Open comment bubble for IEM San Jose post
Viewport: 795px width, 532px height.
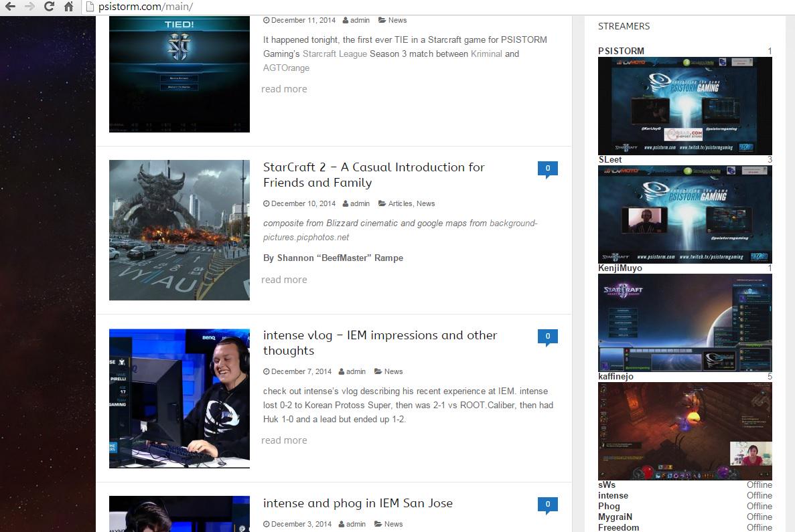pos(548,506)
